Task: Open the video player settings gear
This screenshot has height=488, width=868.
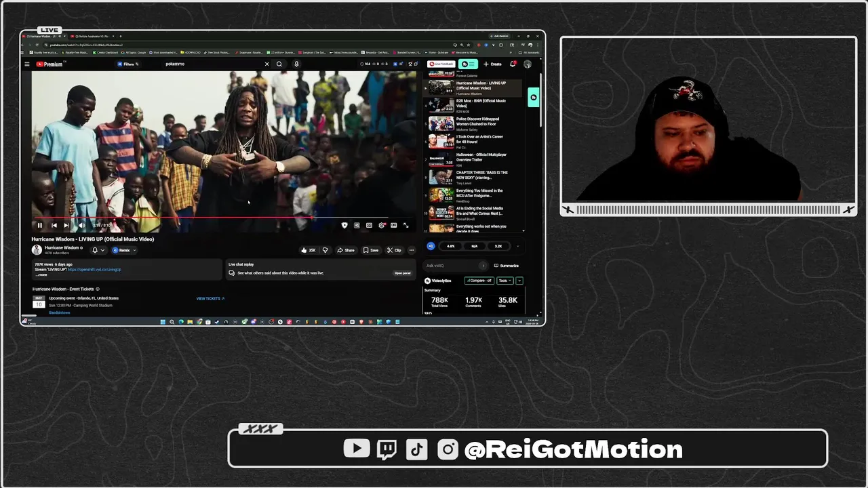Action: [x=382, y=225]
